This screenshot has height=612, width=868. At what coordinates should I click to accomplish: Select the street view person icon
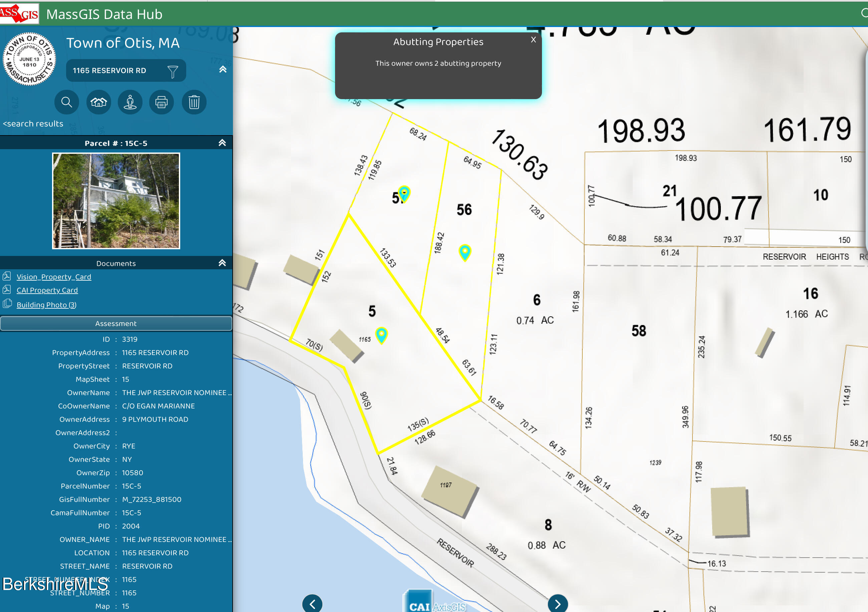pyautogui.click(x=130, y=102)
